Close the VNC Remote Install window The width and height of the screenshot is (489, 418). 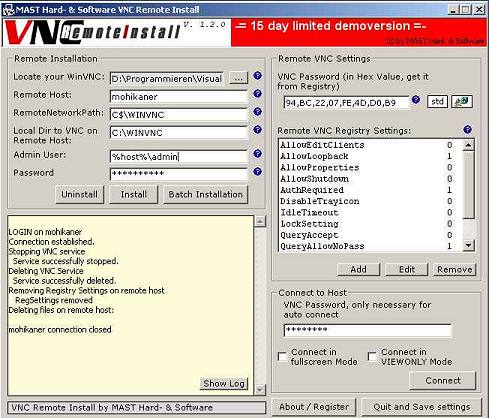pos(479,10)
